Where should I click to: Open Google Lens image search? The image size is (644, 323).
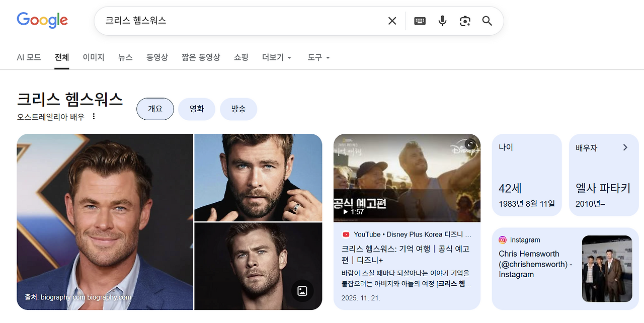click(465, 21)
